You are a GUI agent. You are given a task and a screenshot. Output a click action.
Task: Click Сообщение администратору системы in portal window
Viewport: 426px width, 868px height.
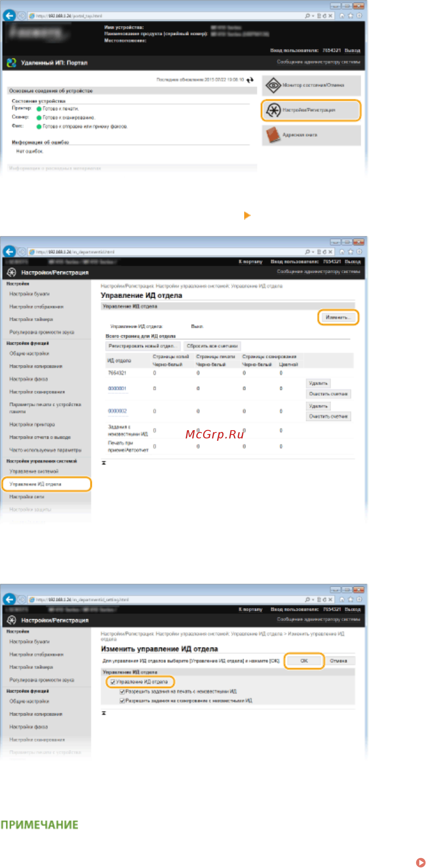[x=318, y=62]
